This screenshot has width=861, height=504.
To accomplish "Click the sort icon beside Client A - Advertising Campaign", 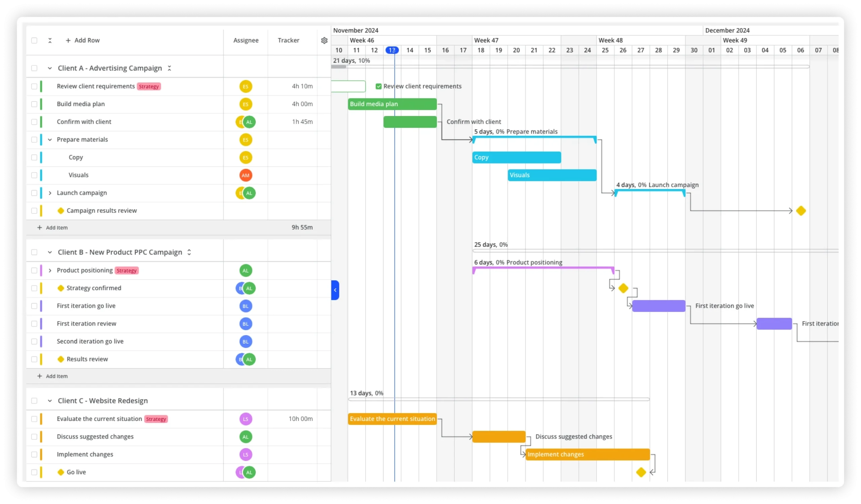I will [170, 68].
